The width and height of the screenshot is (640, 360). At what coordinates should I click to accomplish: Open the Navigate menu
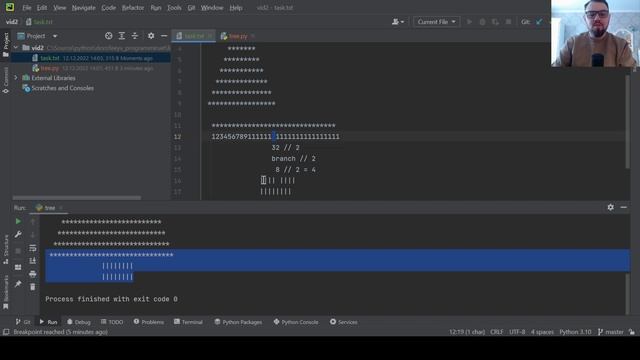[x=83, y=8]
